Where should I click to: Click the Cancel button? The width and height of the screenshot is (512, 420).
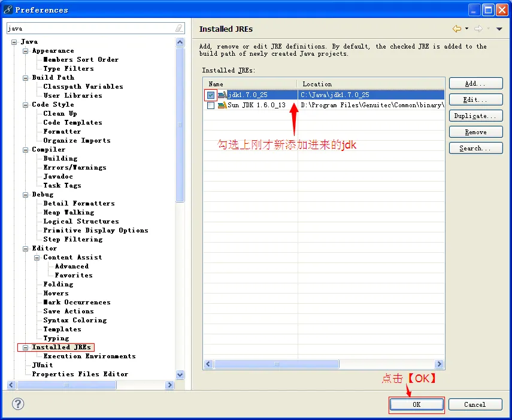[x=475, y=404]
